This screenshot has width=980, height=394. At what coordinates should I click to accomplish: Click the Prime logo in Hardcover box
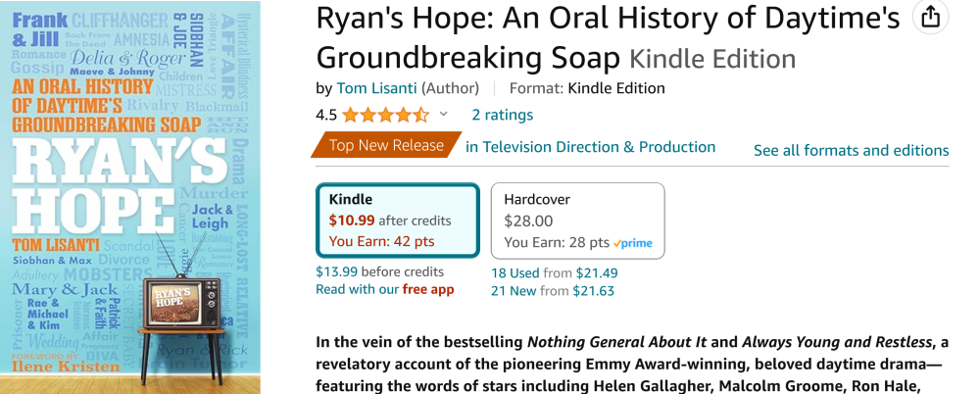click(632, 242)
